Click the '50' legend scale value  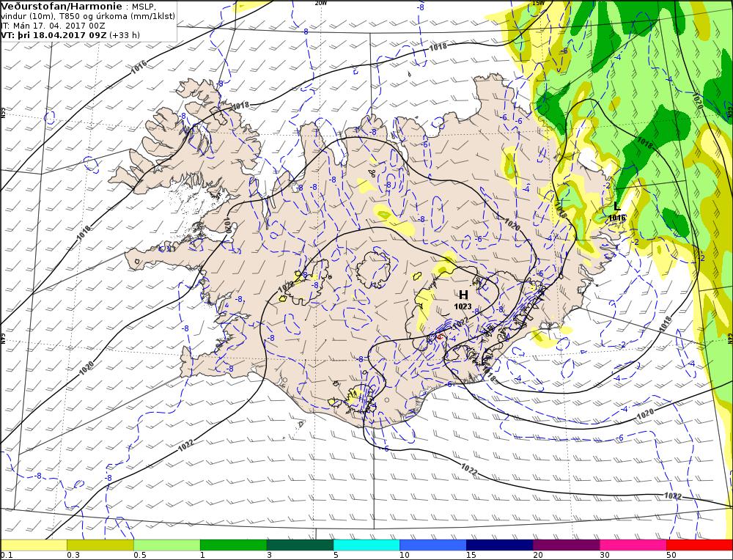pos(671,556)
